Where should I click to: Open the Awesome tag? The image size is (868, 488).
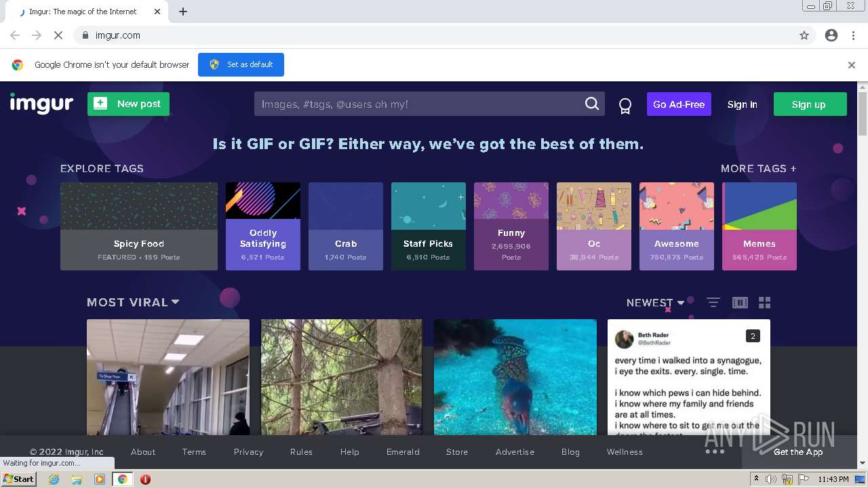point(677,226)
